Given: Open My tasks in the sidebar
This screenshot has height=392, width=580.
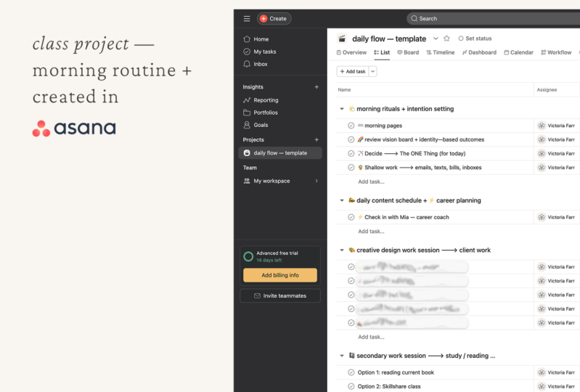Looking at the screenshot, I should click(260, 52).
